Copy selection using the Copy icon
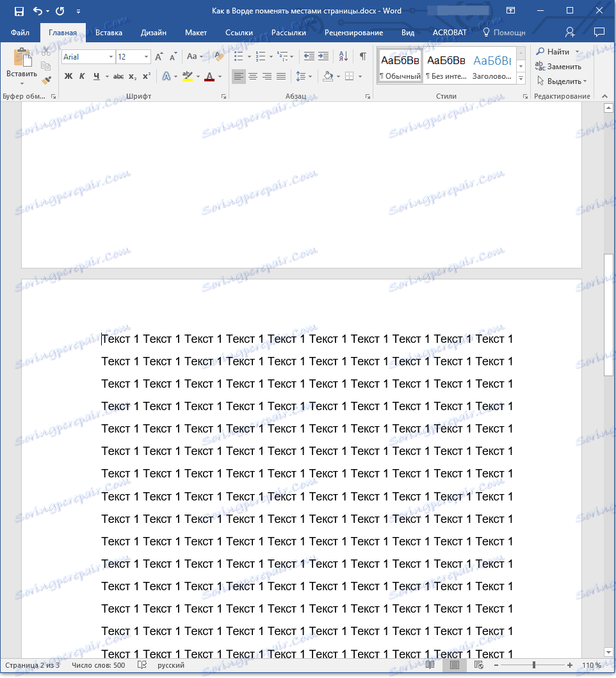This screenshot has width=616, height=678. coord(46,66)
